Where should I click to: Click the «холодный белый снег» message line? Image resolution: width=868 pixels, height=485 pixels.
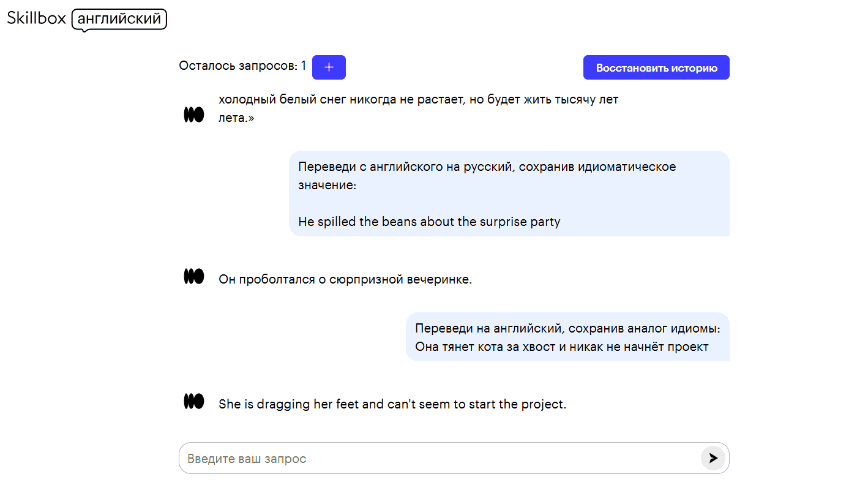pos(418,100)
